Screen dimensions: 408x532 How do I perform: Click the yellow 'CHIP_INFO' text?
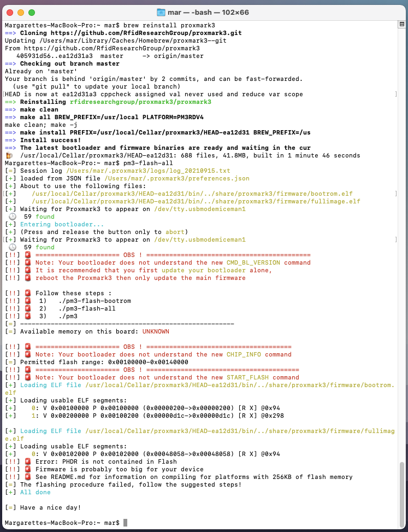point(244,354)
